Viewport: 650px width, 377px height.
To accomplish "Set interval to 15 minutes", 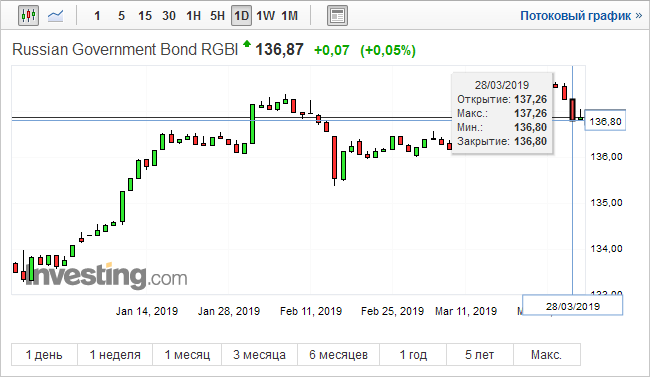I will (x=145, y=16).
